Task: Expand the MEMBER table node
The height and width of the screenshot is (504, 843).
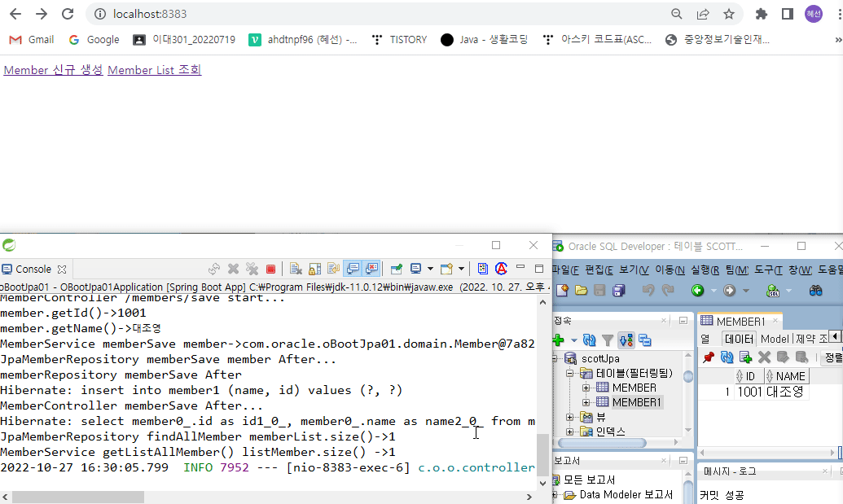Action: [x=586, y=388]
